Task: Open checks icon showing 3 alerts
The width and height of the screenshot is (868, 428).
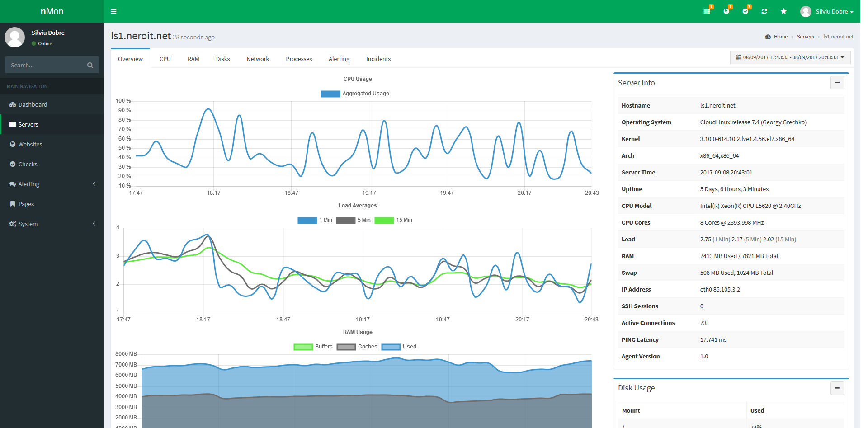Action: pyautogui.click(x=745, y=11)
